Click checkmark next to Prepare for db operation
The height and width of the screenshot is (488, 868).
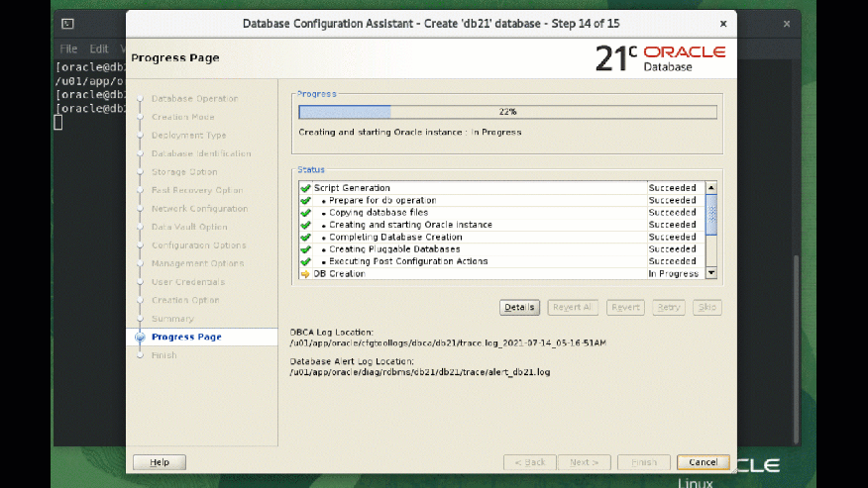pyautogui.click(x=305, y=200)
